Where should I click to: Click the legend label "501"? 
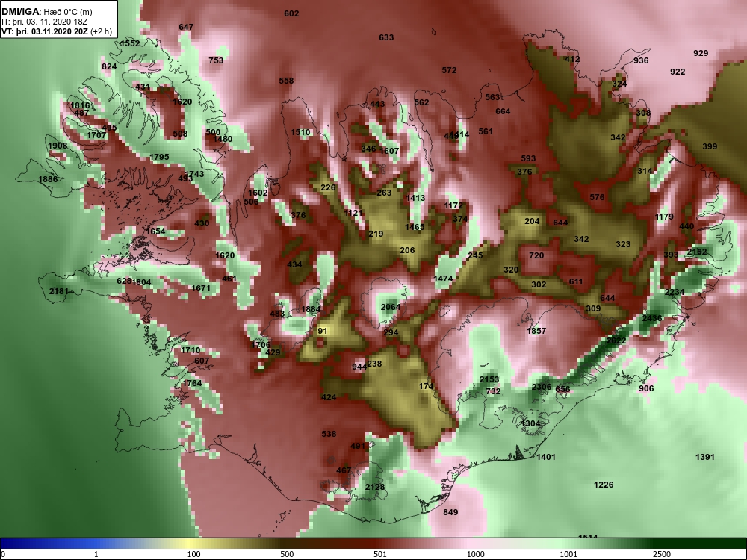(x=380, y=554)
